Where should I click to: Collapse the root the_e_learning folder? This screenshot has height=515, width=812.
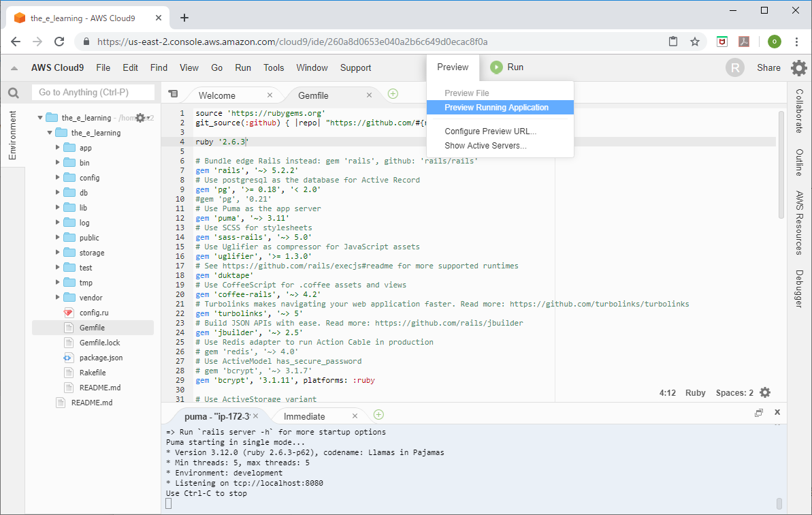(40, 118)
